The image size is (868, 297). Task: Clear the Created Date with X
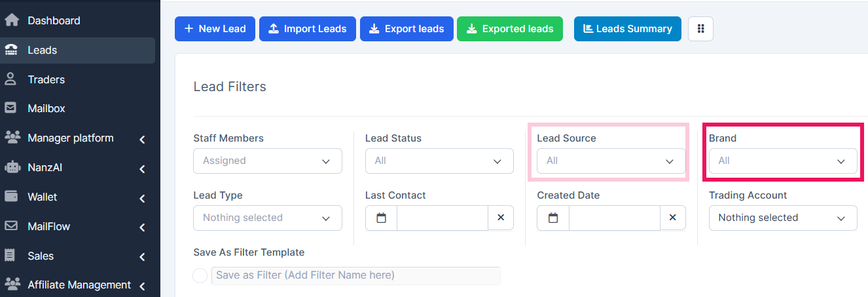tap(672, 218)
